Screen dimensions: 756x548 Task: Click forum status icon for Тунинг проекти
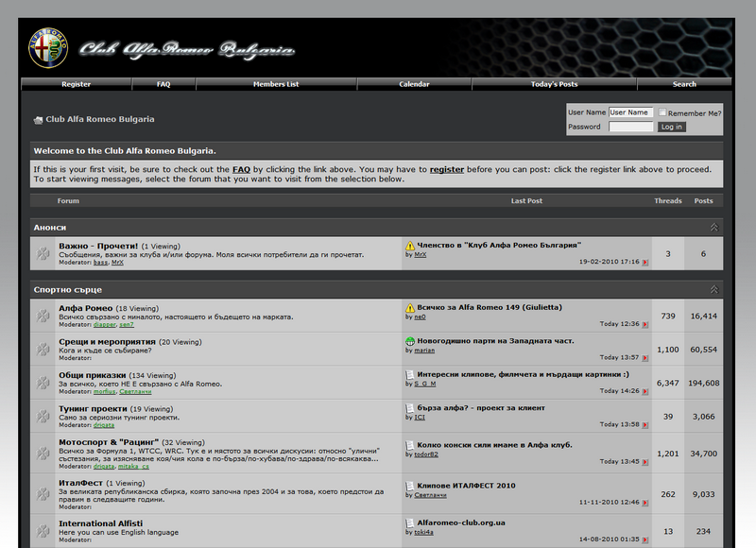(43, 416)
